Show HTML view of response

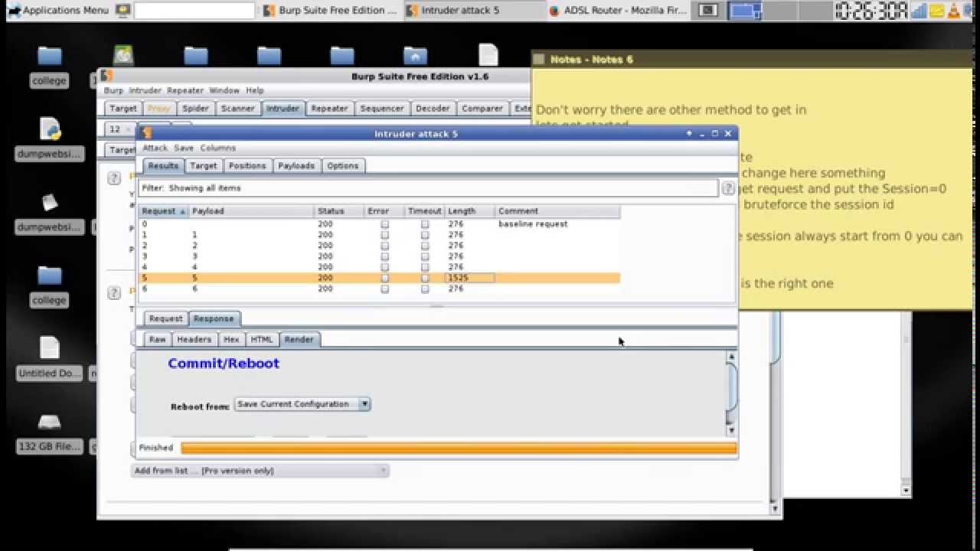262,339
